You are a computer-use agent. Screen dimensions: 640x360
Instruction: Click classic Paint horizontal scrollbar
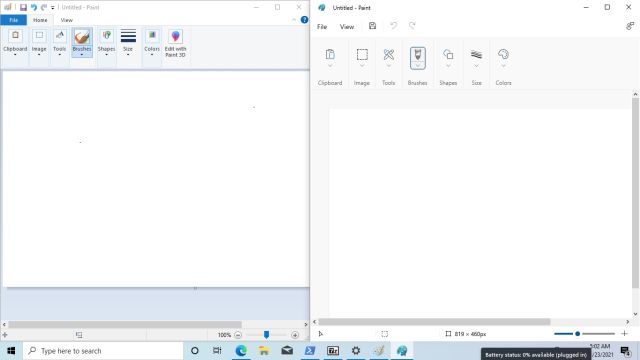click(x=125, y=324)
